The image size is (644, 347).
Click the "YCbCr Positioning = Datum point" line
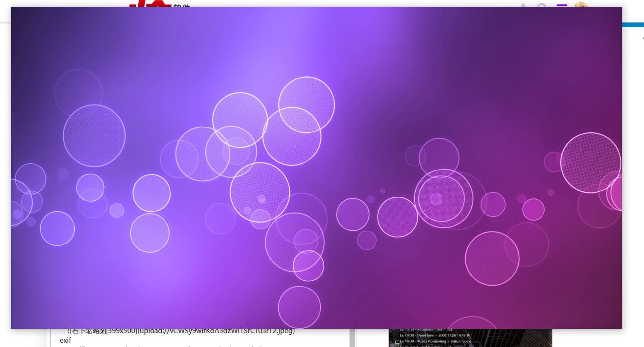tap(435, 341)
